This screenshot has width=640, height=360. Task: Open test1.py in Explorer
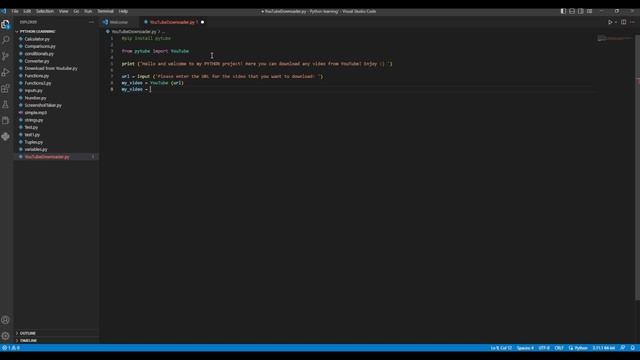(32, 135)
